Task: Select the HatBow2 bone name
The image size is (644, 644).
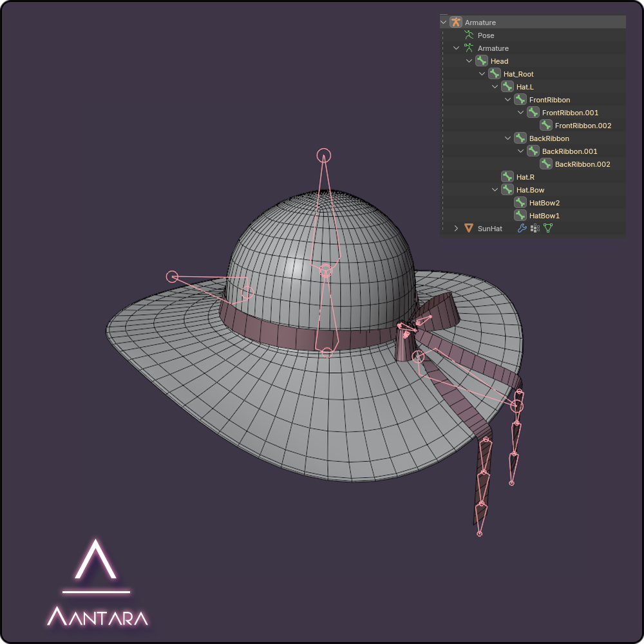Action: (x=544, y=203)
